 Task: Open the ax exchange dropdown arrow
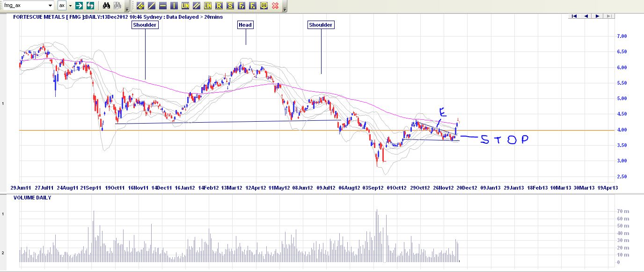tap(70, 6)
